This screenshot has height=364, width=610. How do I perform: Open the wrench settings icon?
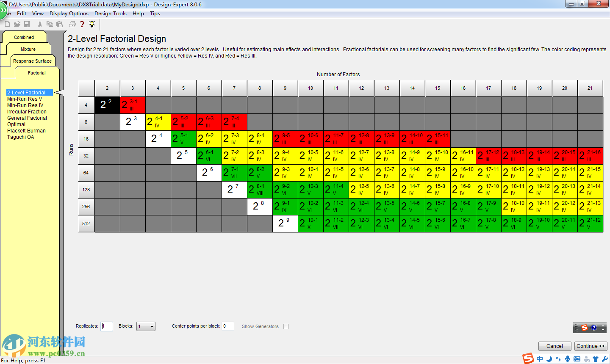tap(604, 359)
